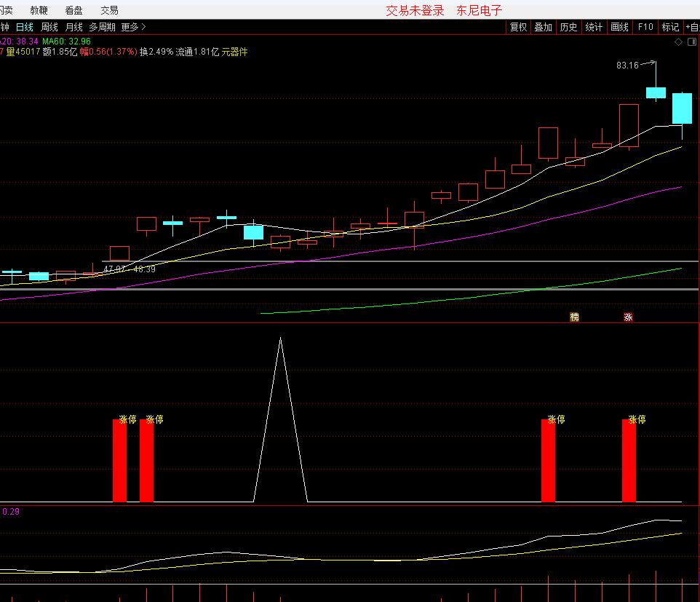Switch to 日线 daily chart period

[x=25, y=27]
